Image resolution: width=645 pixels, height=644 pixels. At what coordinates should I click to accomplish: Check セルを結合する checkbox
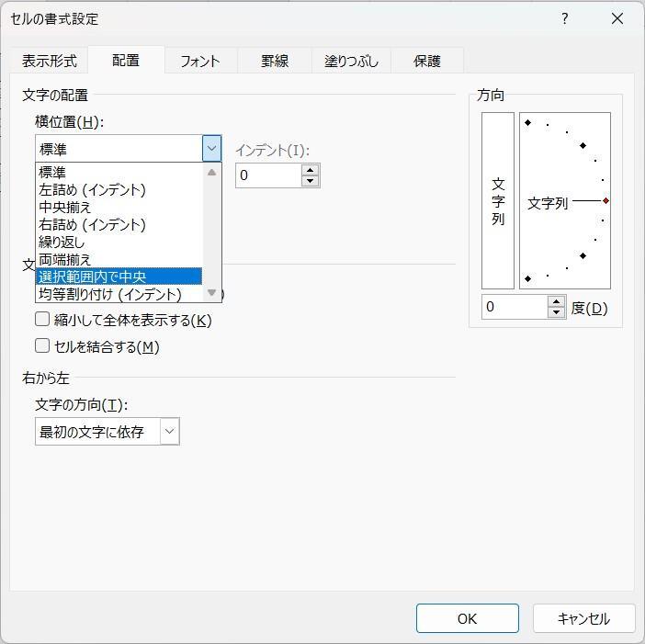(x=42, y=345)
